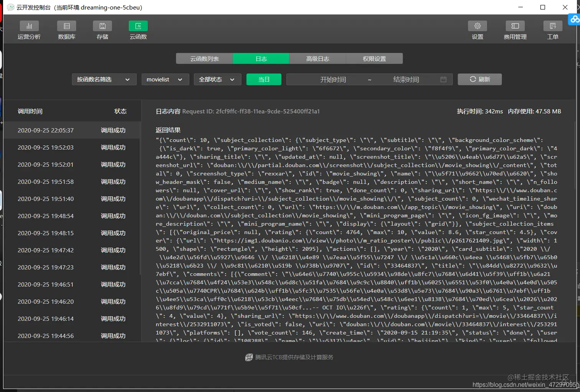580x392 pixels.
Task: Select 云函数 cloud function icon
Action: pos(138,26)
